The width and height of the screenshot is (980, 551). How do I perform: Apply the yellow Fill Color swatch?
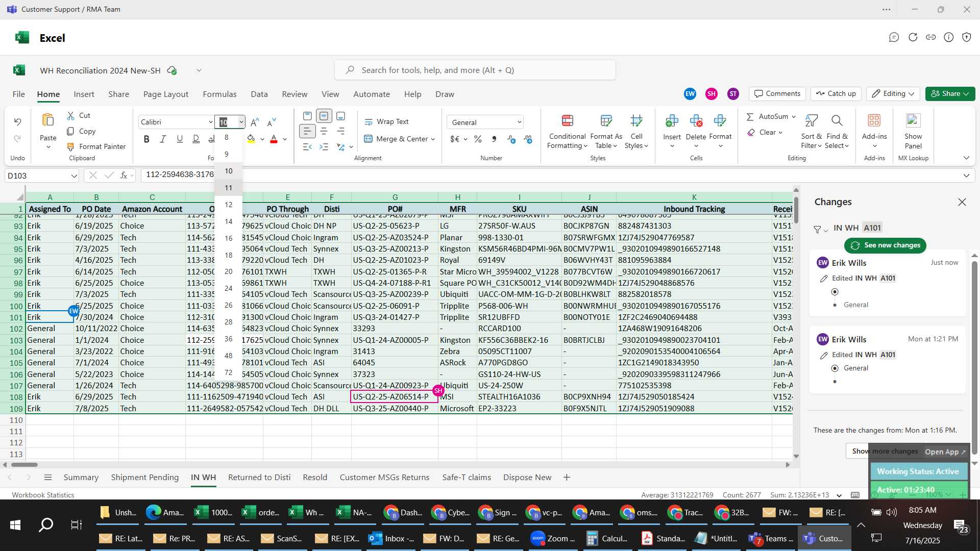click(x=251, y=139)
